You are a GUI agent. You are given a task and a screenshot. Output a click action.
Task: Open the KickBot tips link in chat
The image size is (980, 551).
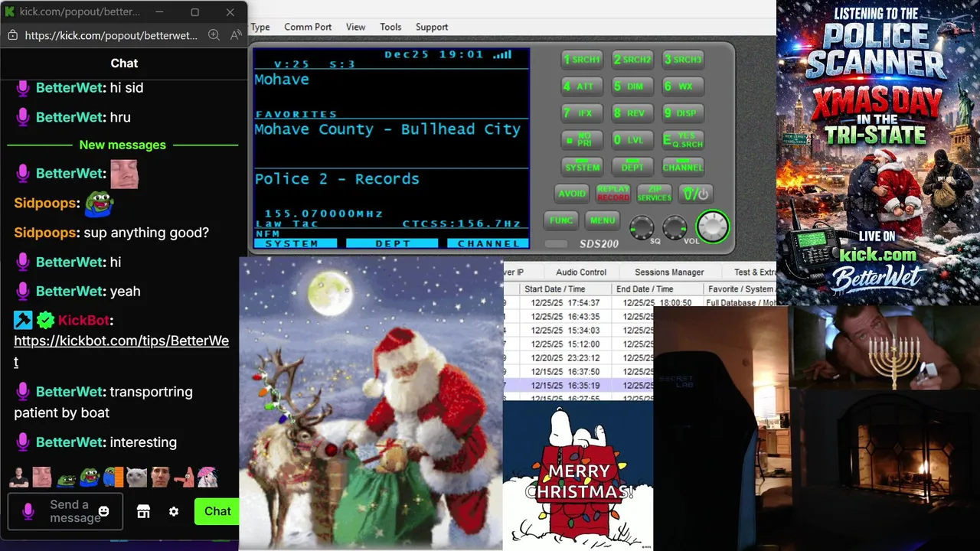121,350
